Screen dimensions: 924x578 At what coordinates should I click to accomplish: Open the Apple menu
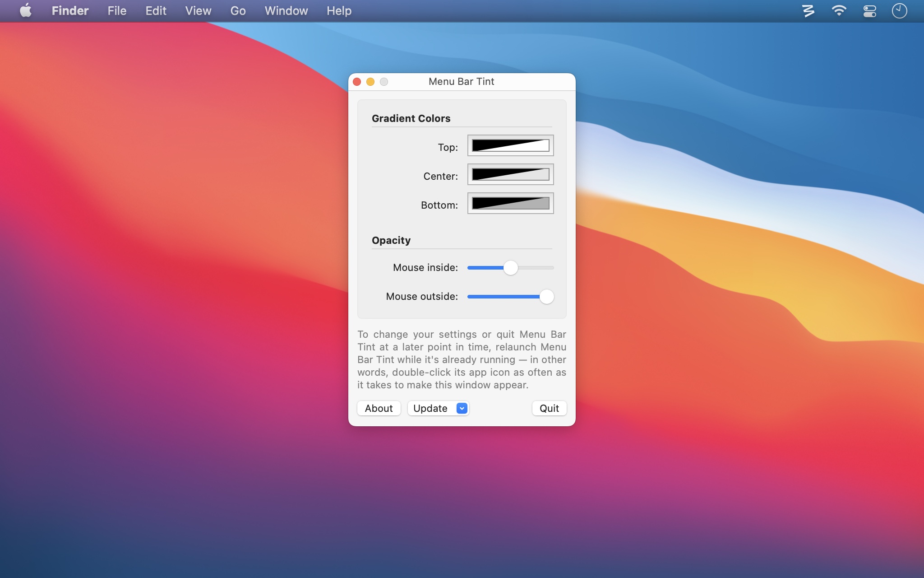pyautogui.click(x=26, y=10)
